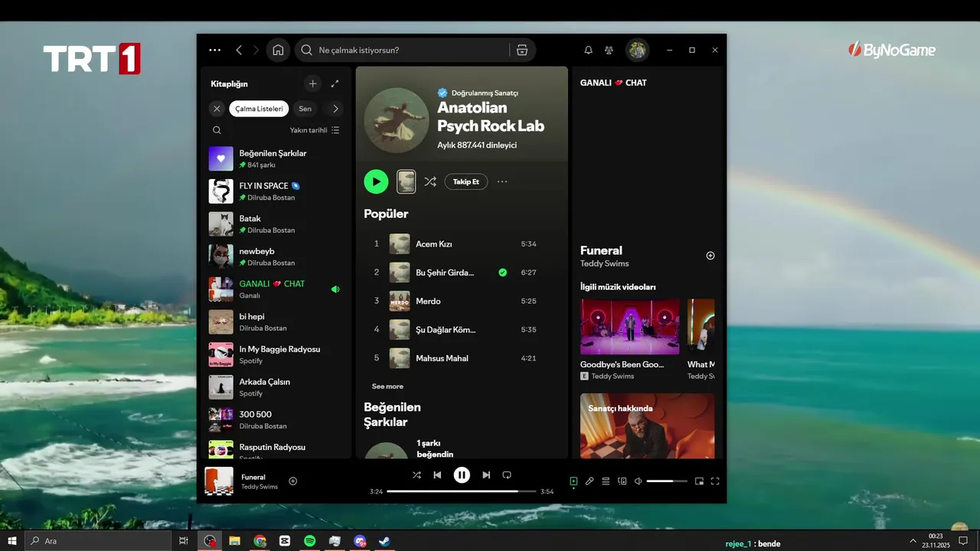Mute the volume speaker icon
980x551 pixels.
pyautogui.click(x=638, y=481)
